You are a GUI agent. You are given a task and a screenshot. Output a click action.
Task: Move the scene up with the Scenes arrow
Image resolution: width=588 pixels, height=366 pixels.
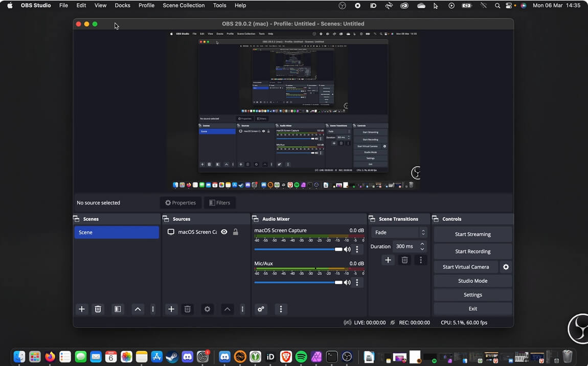138,309
